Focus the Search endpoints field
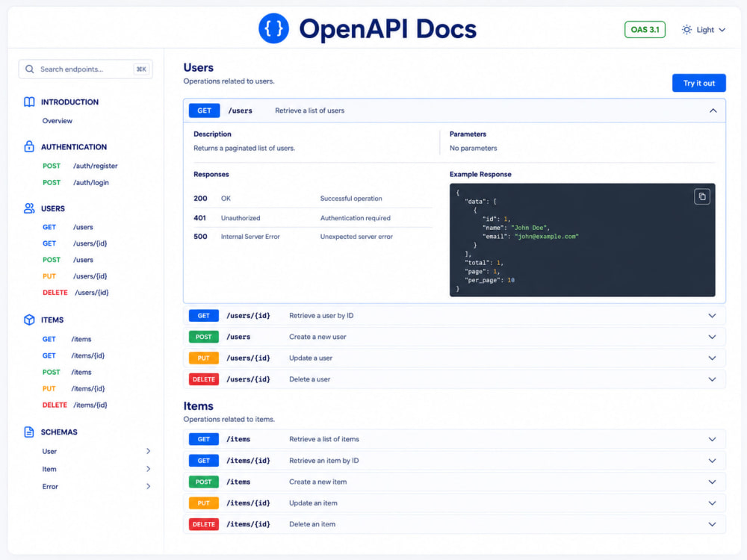This screenshot has width=747, height=560. pos(86,69)
